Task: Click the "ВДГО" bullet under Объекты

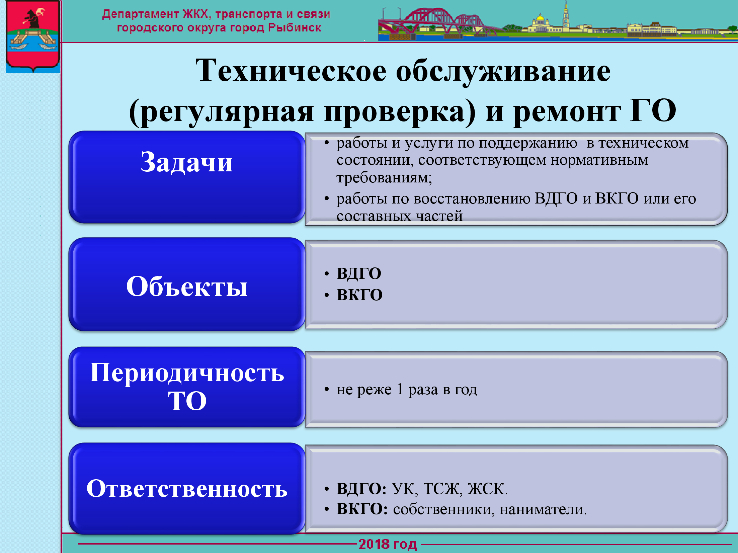Action: coord(359,273)
